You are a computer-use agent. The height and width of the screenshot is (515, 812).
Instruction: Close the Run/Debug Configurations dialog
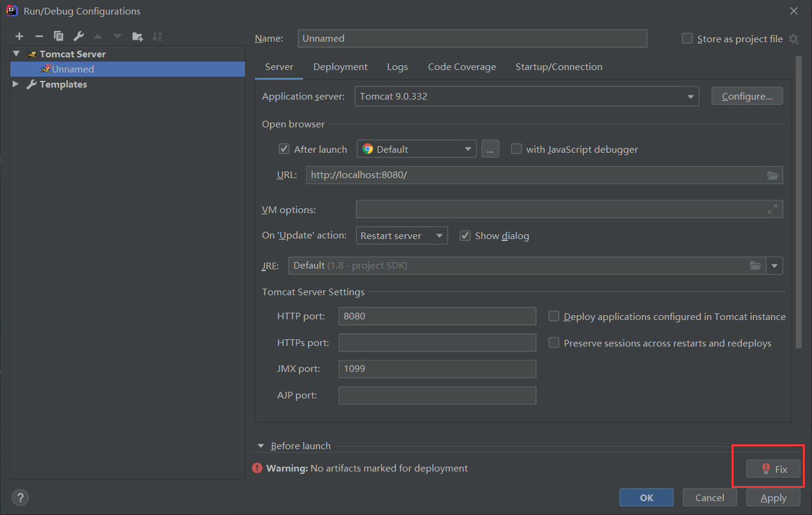pos(794,10)
